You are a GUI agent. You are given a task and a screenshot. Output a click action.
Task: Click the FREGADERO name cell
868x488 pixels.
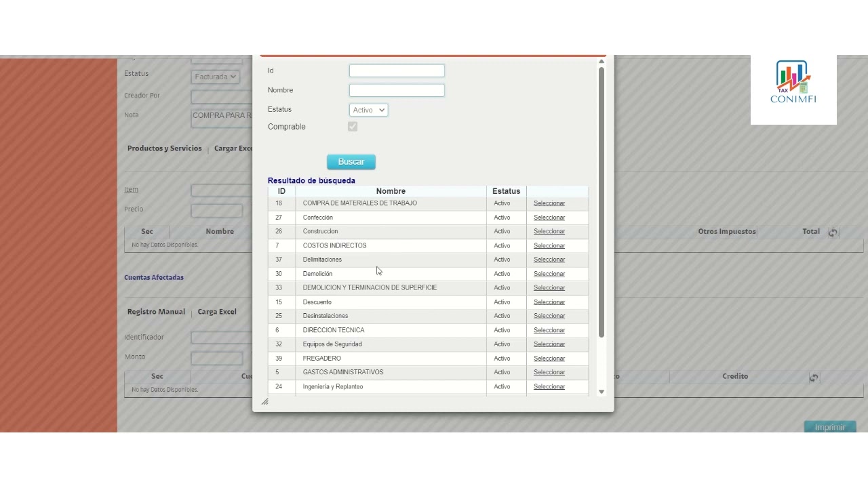pyautogui.click(x=391, y=359)
